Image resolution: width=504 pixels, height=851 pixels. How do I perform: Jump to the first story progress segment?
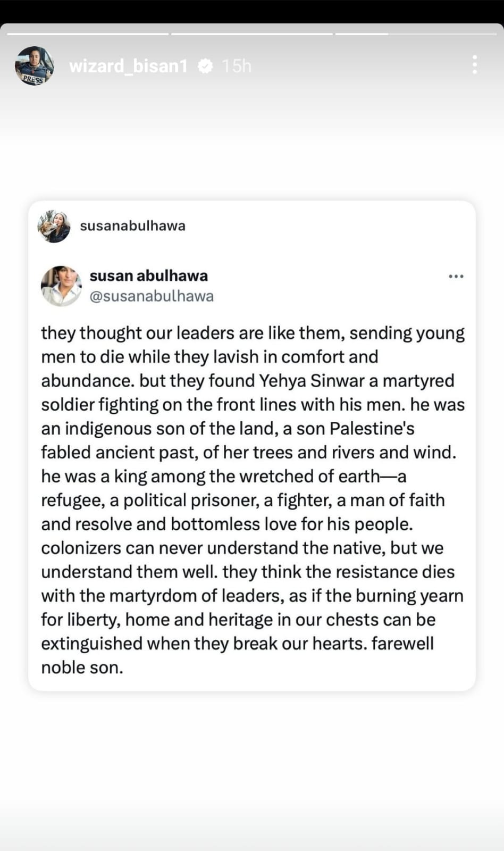(88, 34)
